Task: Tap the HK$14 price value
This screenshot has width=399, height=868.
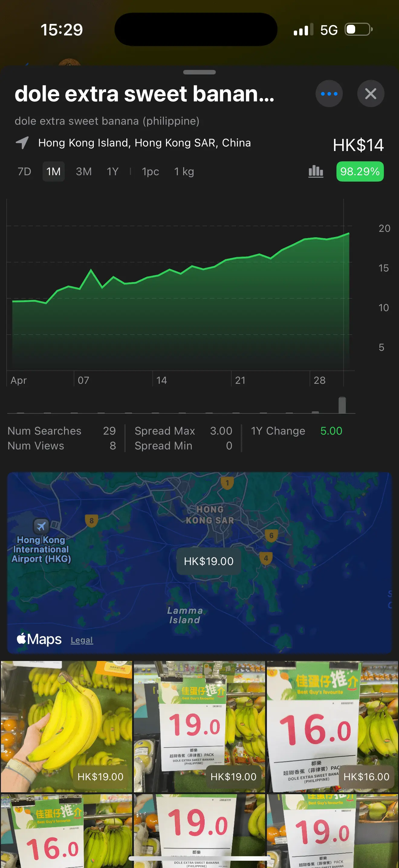Action: [x=358, y=145]
